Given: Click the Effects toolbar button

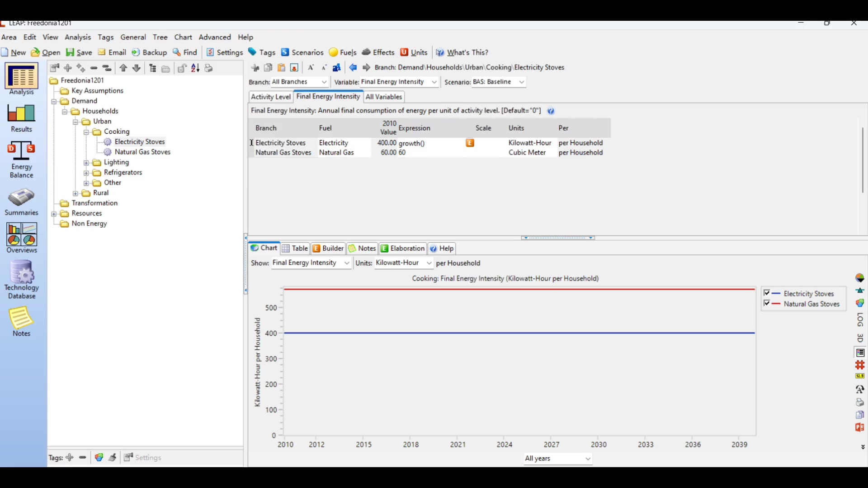Looking at the screenshot, I should (x=378, y=52).
